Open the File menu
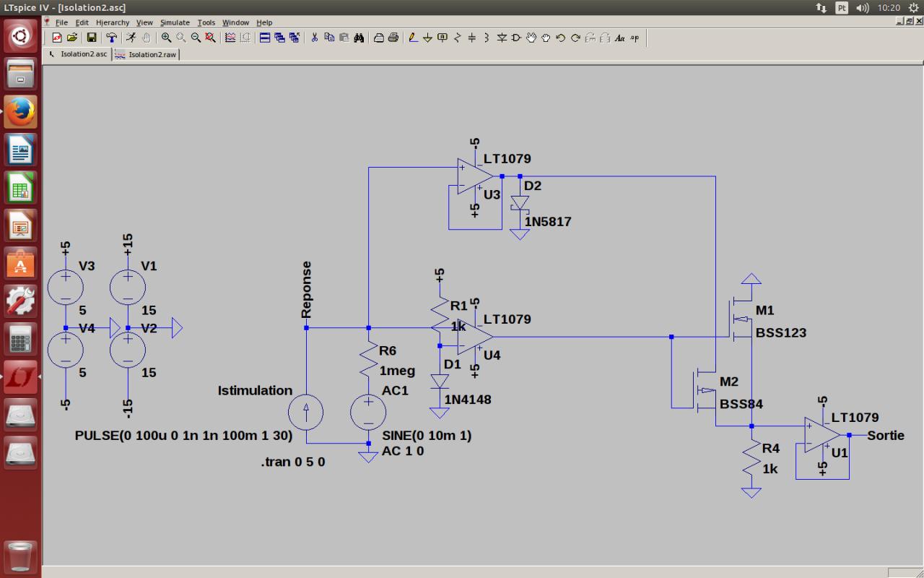924x578 pixels. click(61, 22)
